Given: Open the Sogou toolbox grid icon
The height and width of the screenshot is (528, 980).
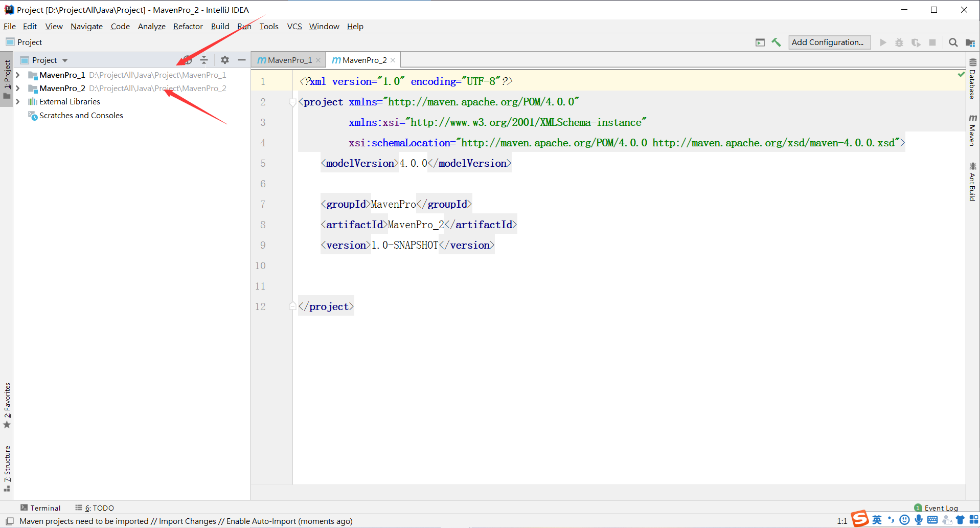Looking at the screenshot, I should coord(973,520).
